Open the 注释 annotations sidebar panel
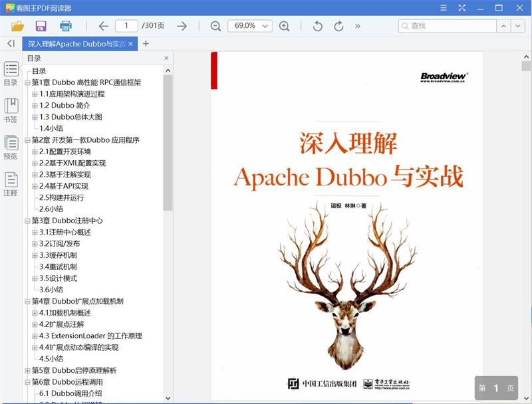Viewport: 532px width, 404px height. (11, 184)
